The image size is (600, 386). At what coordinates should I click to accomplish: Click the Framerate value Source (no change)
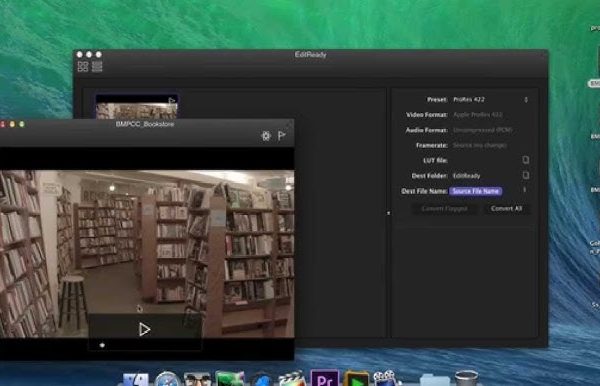pyautogui.click(x=480, y=145)
